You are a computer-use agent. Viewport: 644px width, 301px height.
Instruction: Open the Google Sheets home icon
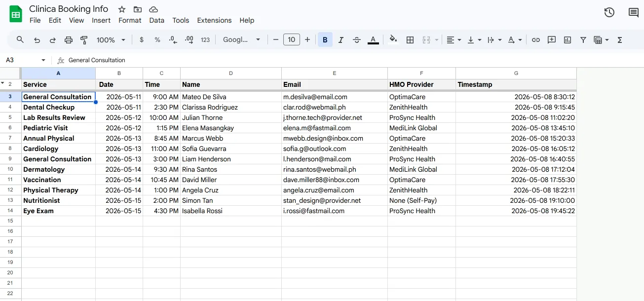click(16, 14)
